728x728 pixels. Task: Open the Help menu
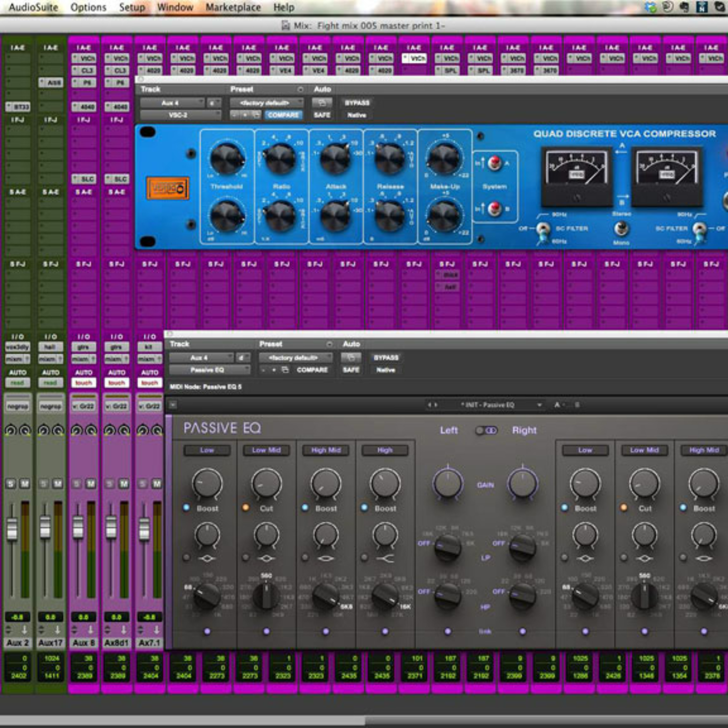(284, 7)
